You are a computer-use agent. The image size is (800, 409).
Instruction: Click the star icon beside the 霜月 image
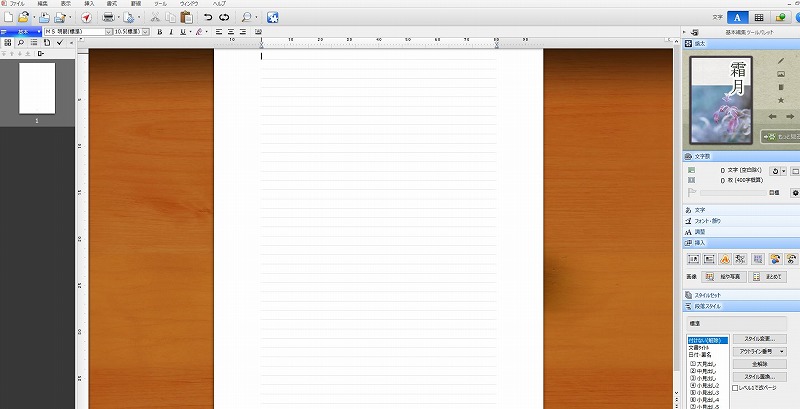click(781, 100)
